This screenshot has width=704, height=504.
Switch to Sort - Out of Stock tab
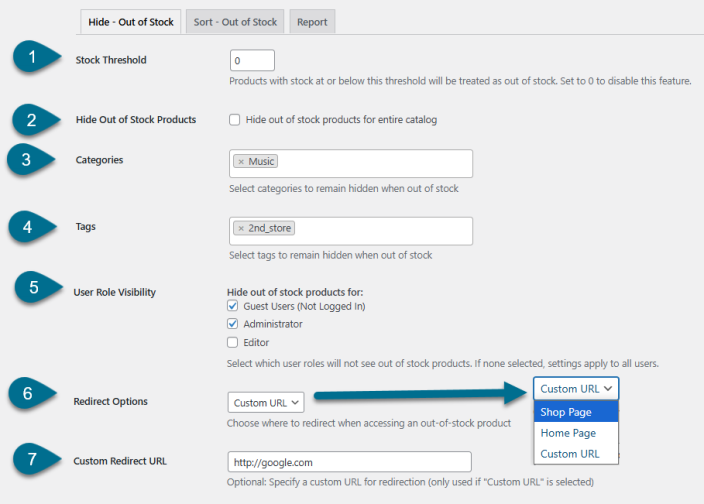coord(235,22)
